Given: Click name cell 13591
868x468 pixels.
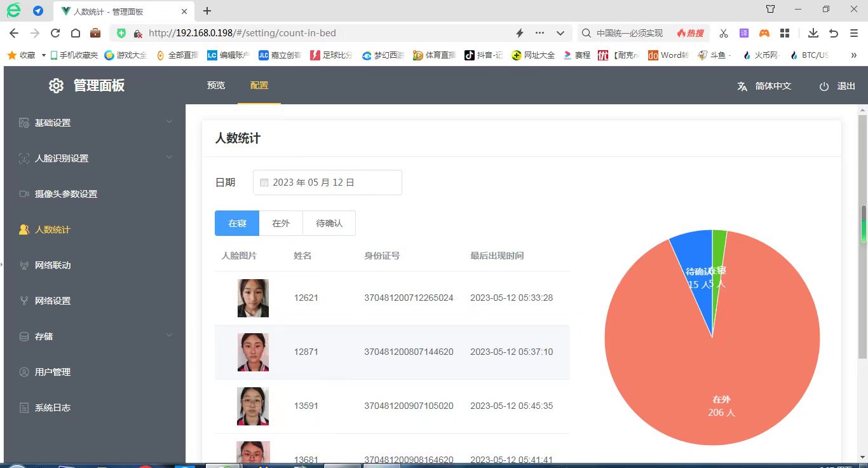Looking at the screenshot, I should click(x=306, y=406).
